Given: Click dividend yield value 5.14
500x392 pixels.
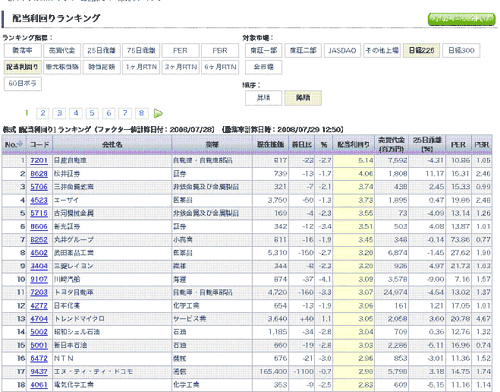Looking at the screenshot, I should point(366,161).
